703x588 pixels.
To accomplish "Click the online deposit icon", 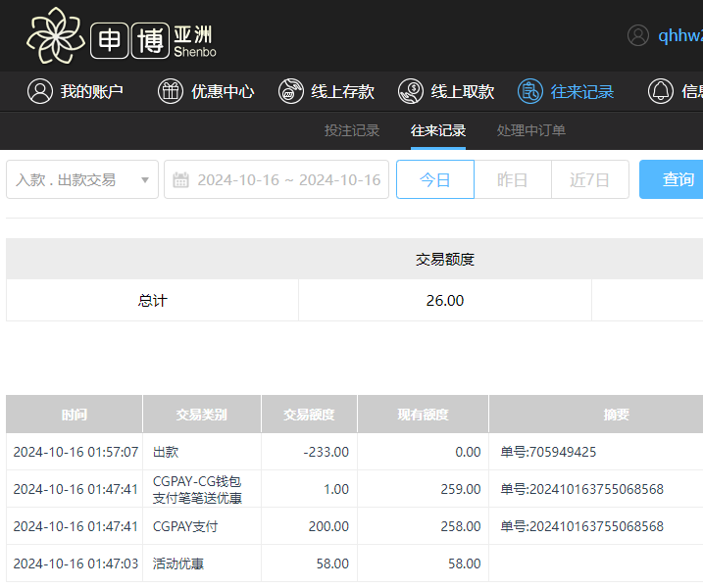I will point(291,91).
